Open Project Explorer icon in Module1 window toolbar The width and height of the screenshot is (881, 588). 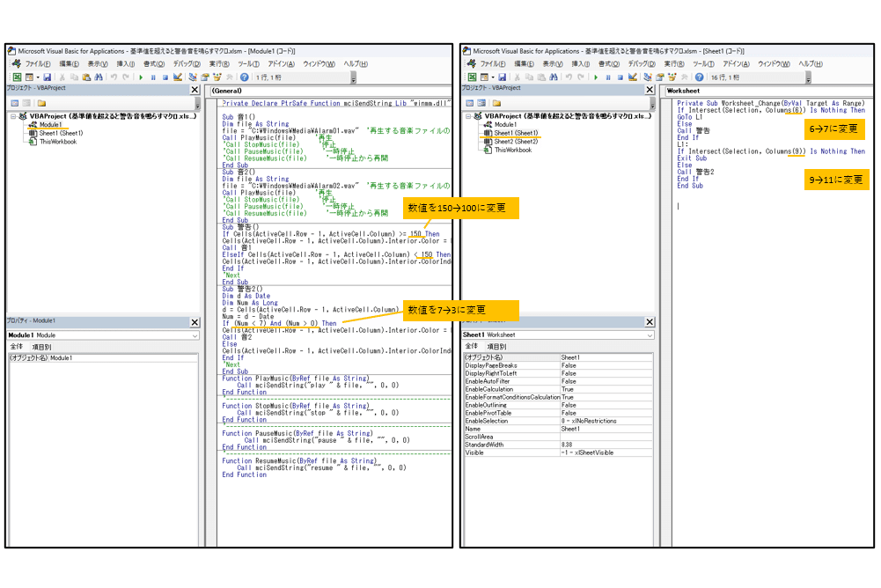(193, 77)
